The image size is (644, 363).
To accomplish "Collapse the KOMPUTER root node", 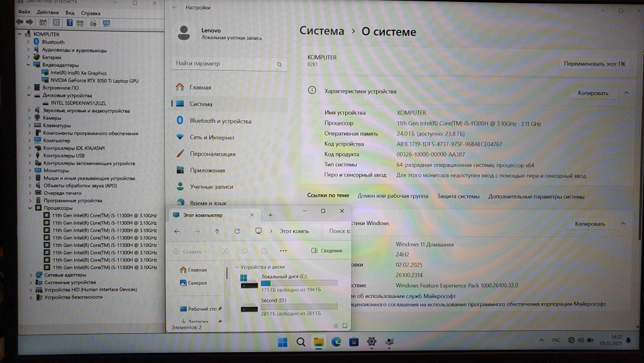I will (x=20, y=34).
